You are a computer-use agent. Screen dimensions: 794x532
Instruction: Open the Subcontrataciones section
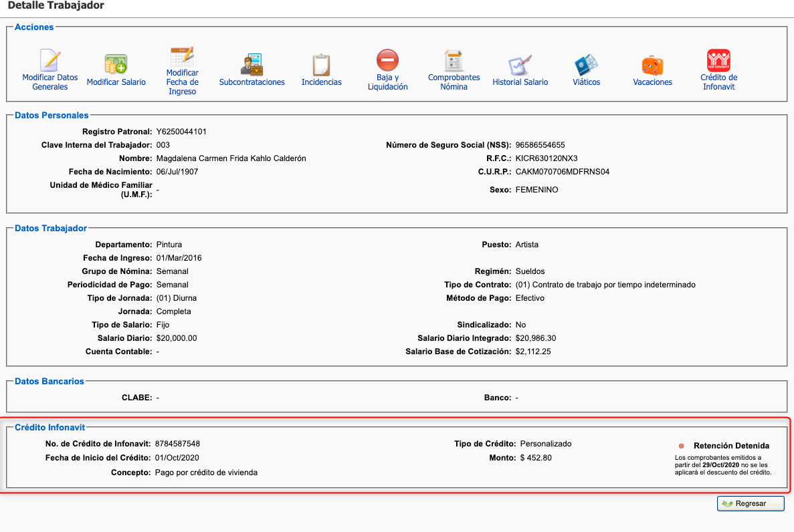pos(252,65)
